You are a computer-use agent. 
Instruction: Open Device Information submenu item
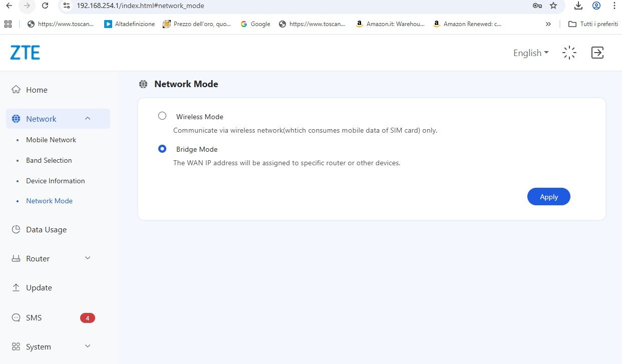point(56,181)
